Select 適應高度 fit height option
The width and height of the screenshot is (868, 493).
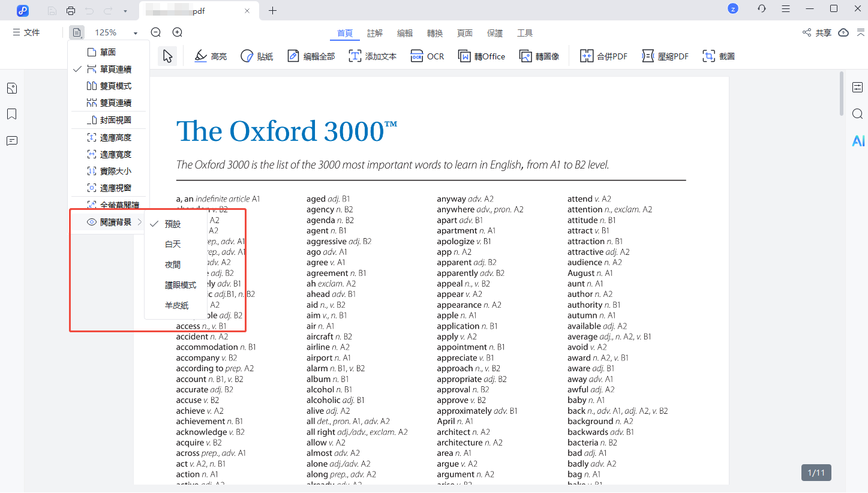(109, 137)
